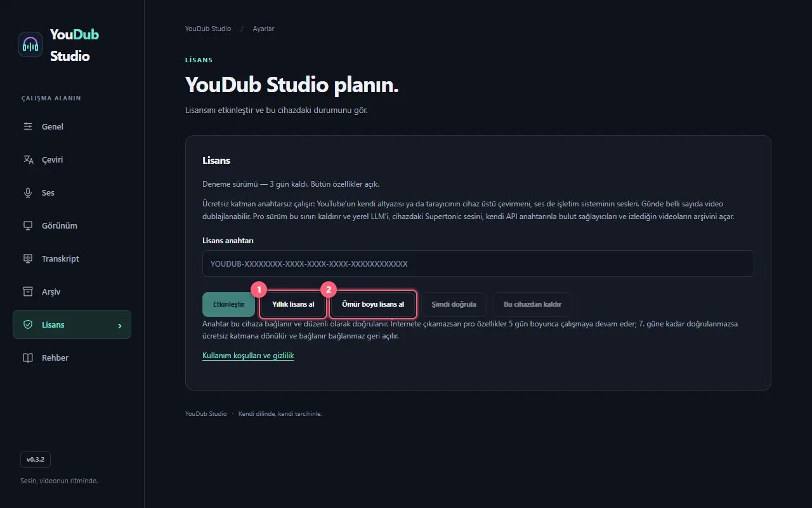Open the Transkript section
The image size is (812, 508).
click(72, 258)
